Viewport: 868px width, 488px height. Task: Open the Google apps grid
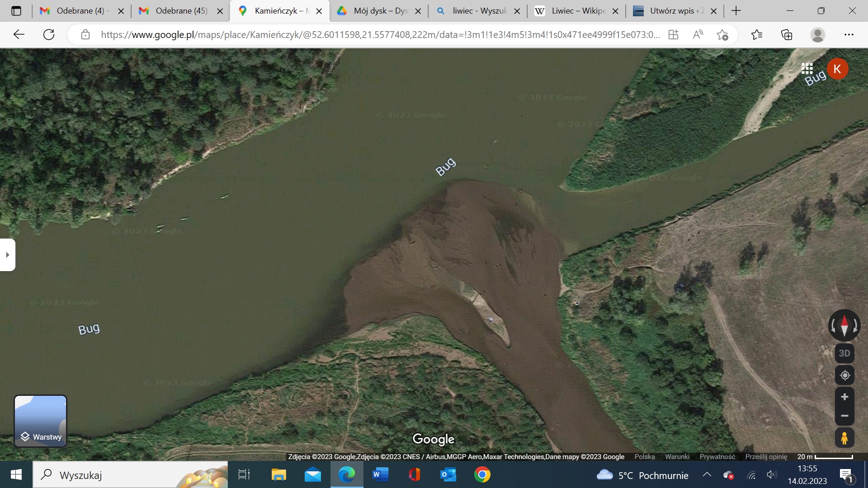click(x=807, y=69)
